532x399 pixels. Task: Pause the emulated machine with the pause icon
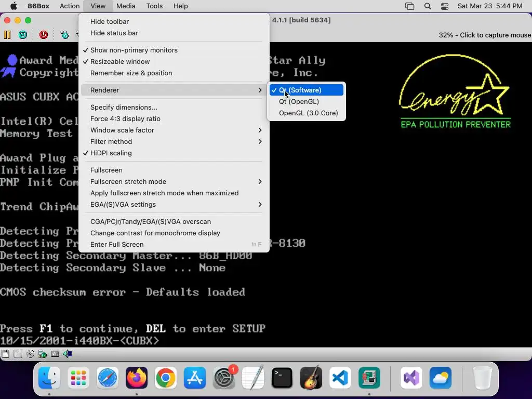[7, 35]
